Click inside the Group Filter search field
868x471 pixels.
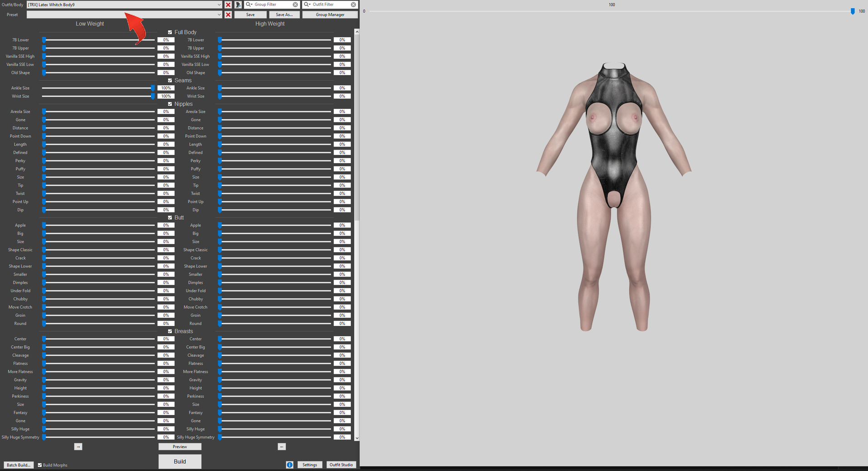tap(273, 5)
